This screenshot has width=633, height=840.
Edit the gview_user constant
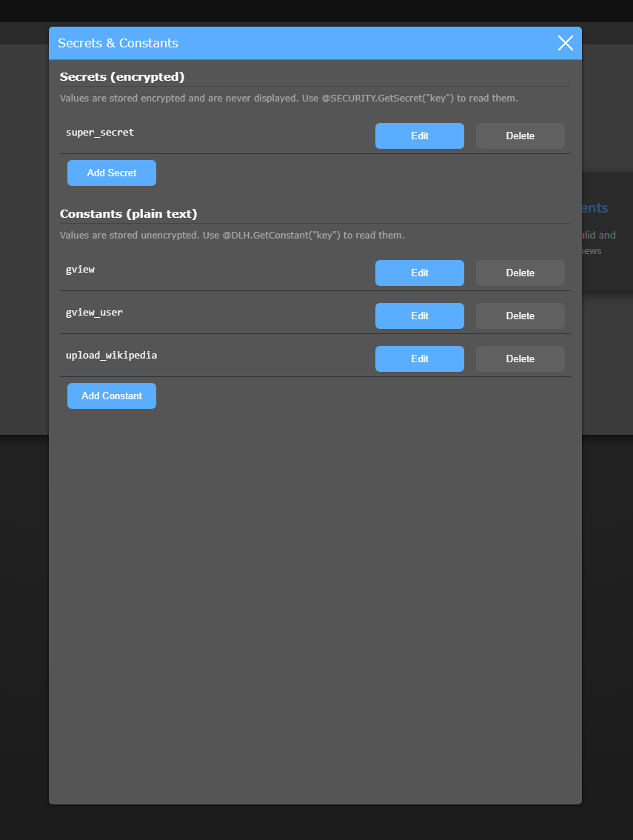419,316
